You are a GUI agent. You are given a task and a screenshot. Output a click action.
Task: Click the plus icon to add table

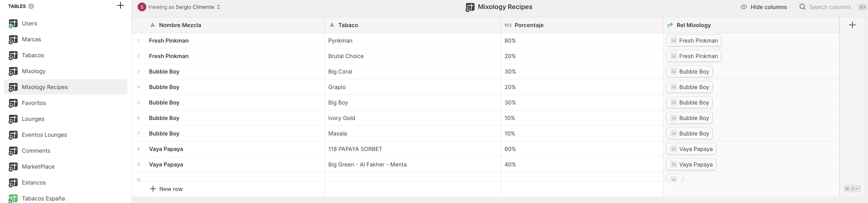pyautogui.click(x=120, y=5)
